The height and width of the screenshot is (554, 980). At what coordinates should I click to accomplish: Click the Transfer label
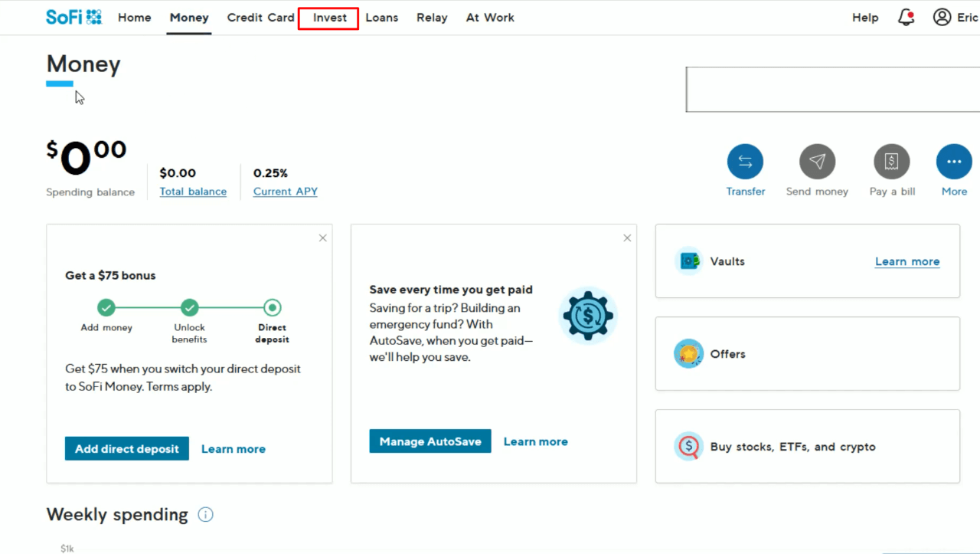pyautogui.click(x=746, y=192)
